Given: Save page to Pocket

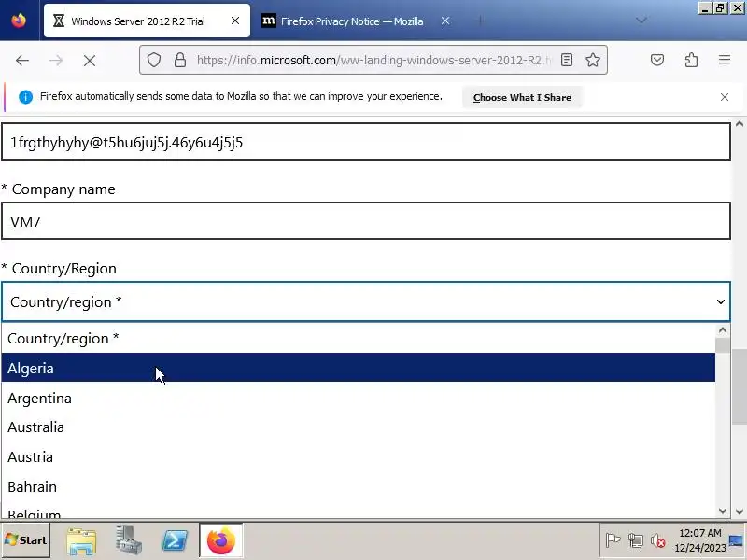Looking at the screenshot, I should (x=657, y=60).
